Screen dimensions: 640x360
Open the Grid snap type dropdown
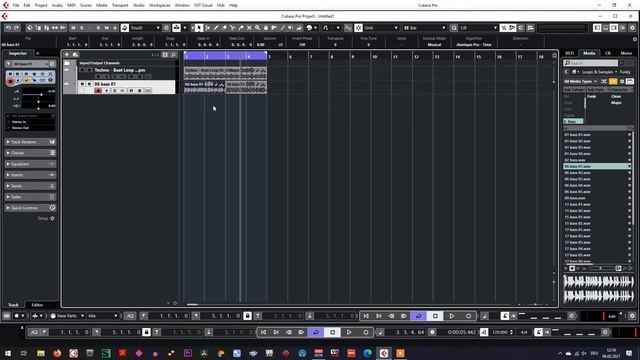tap(381, 28)
